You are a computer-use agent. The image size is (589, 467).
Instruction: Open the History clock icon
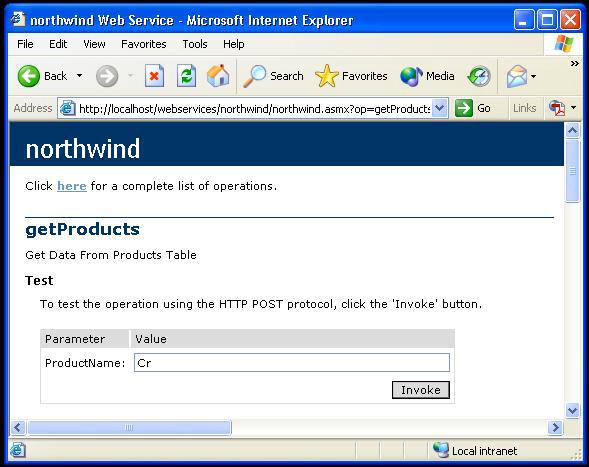coord(479,76)
